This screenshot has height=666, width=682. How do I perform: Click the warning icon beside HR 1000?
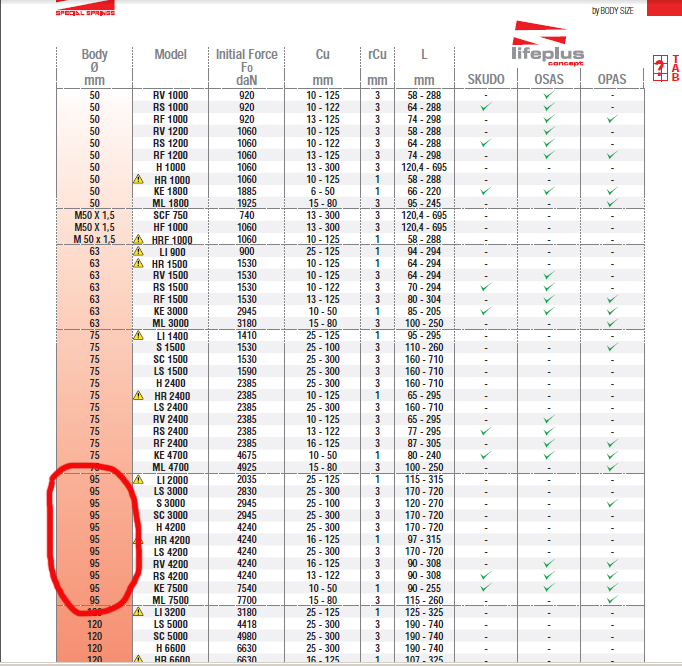[x=139, y=179]
